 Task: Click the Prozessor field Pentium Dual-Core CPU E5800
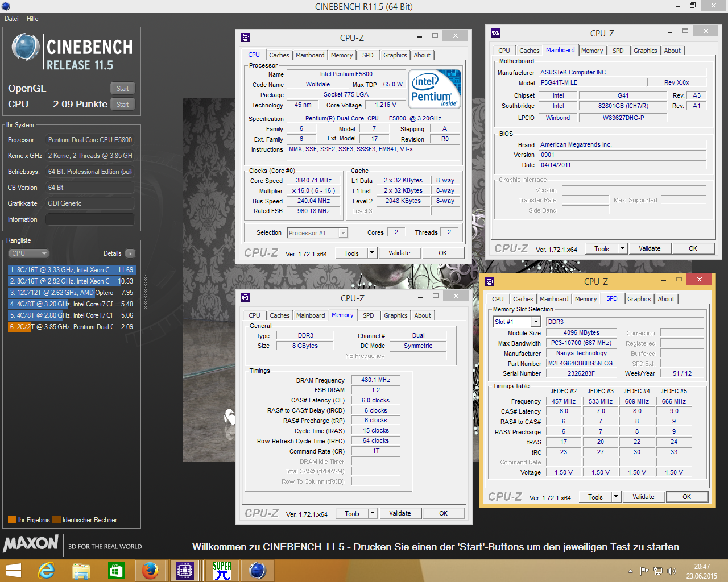(90, 140)
